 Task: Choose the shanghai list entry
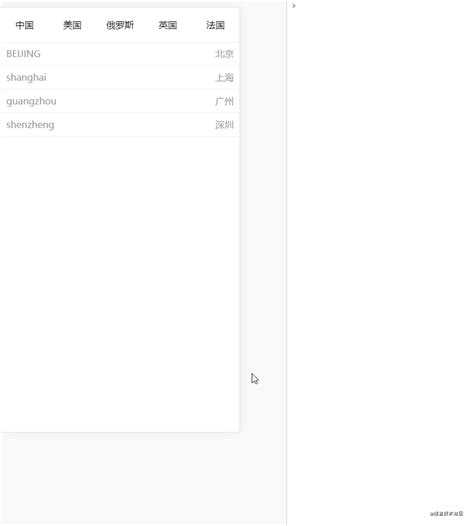tap(120, 77)
